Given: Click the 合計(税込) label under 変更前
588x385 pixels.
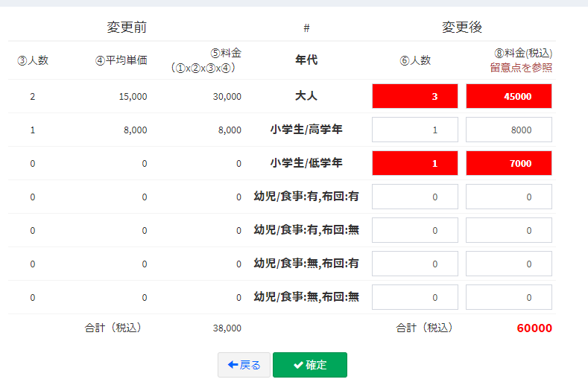Looking at the screenshot, I should pos(113,328).
